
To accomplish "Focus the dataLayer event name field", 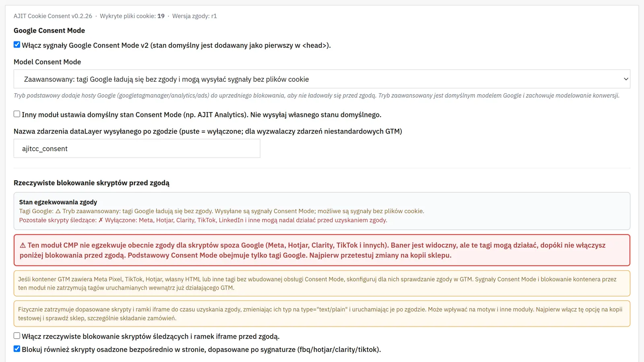I will pyautogui.click(x=137, y=148).
